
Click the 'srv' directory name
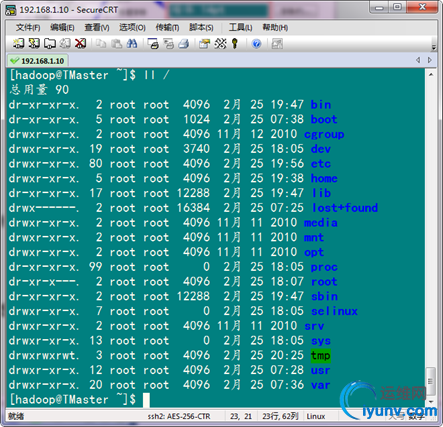tap(314, 326)
